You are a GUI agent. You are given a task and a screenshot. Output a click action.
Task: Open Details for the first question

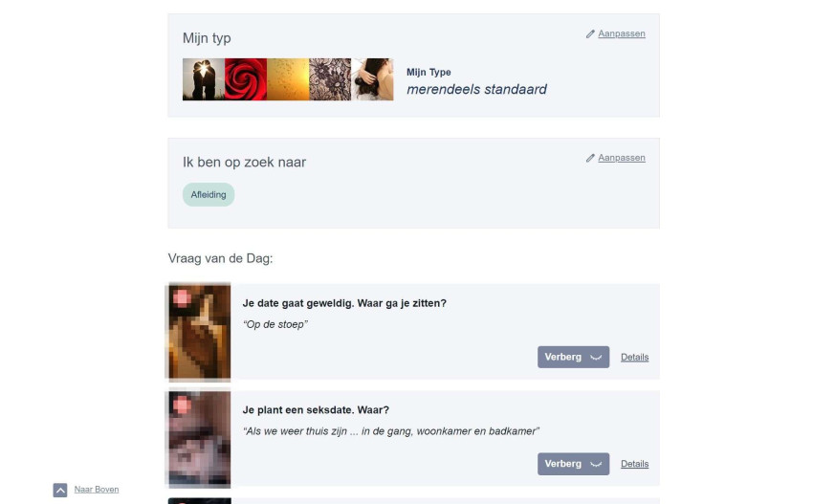pos(635,358)
